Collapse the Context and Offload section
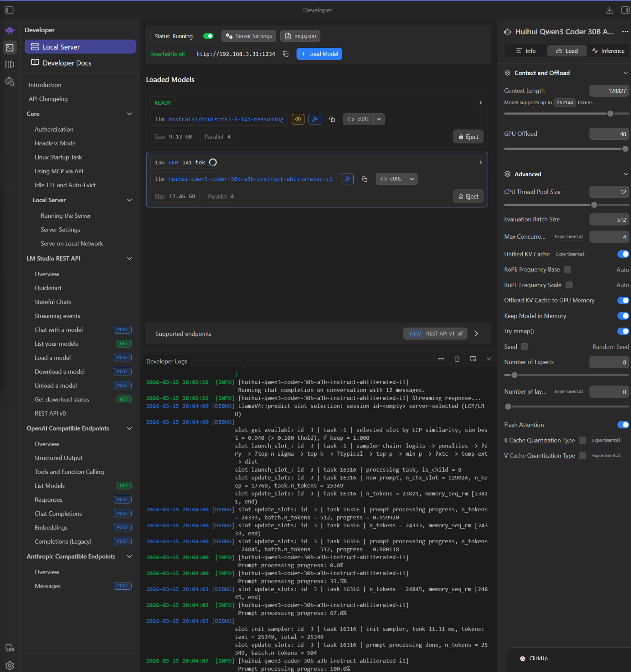The image size is (631, 672). click(x=625, y=73)
